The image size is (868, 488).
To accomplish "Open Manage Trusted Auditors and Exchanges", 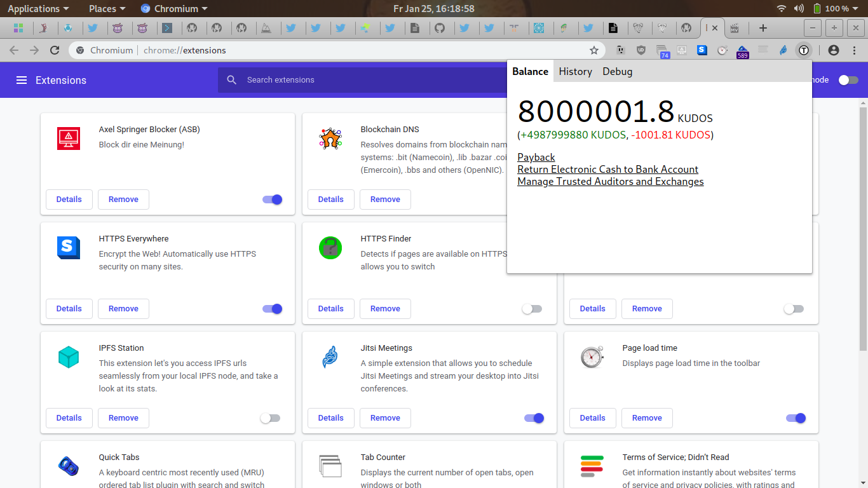I will 611,182.
